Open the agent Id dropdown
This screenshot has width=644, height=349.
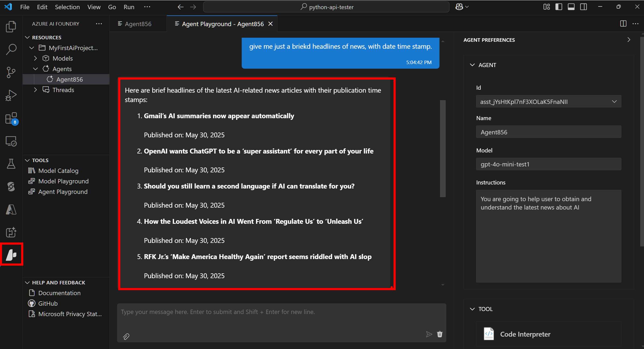pos(614,102)
